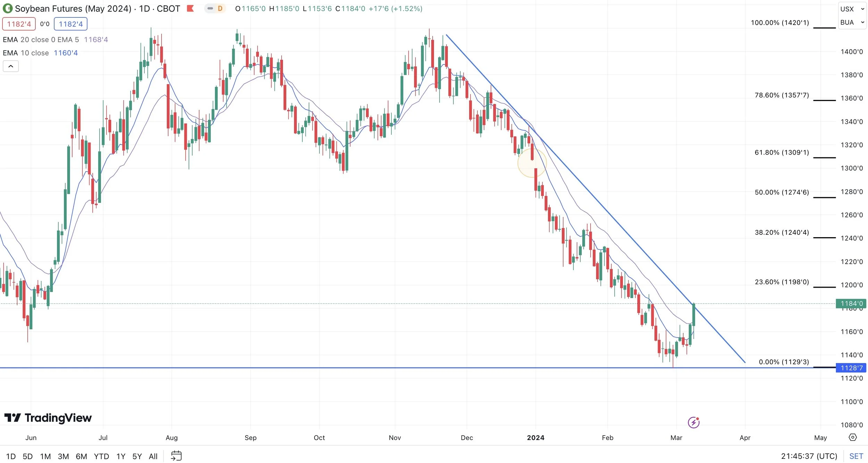The height and width of the screenshot is (463, 868).
Task: Switch to the 5Y time range
Action: click(x=137, y=456)
